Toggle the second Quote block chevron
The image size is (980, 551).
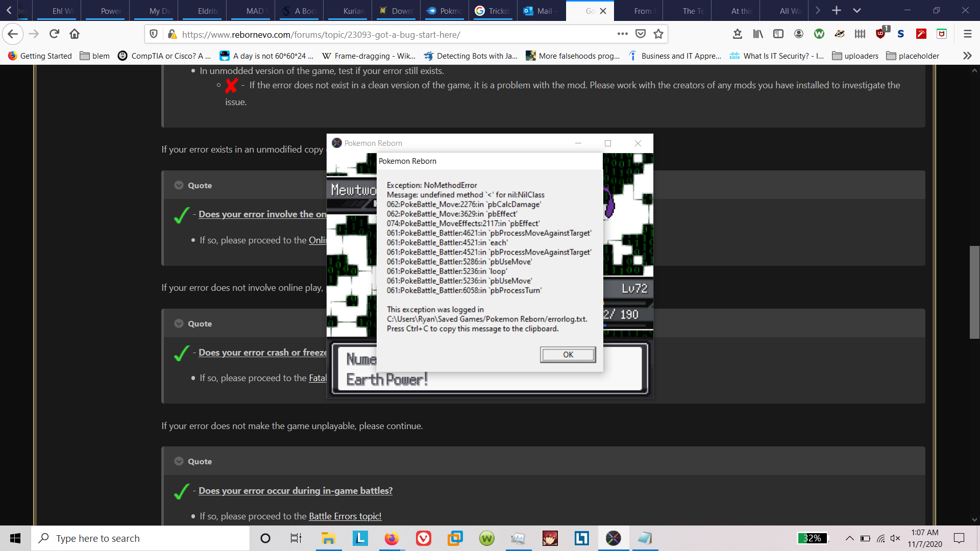point(179,323)
